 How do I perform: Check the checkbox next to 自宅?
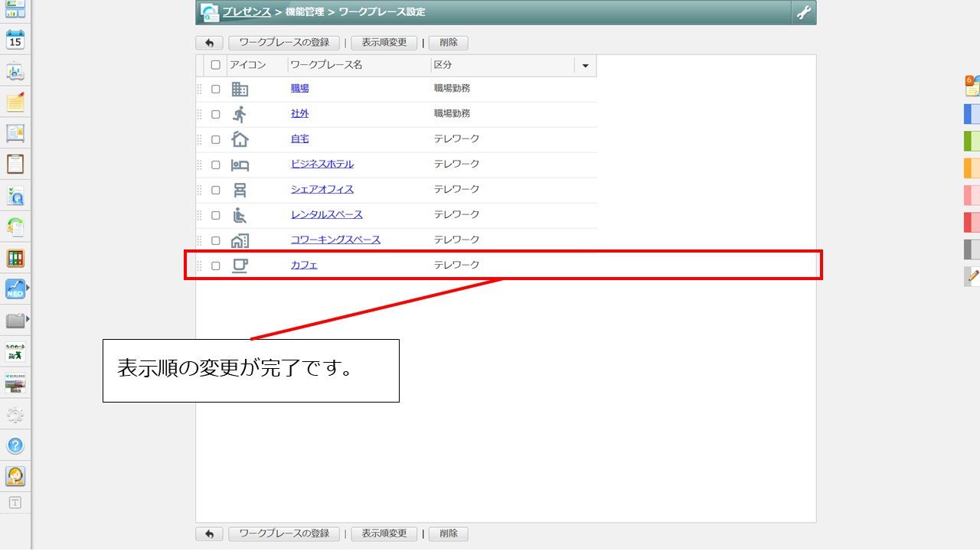point(215,139)
